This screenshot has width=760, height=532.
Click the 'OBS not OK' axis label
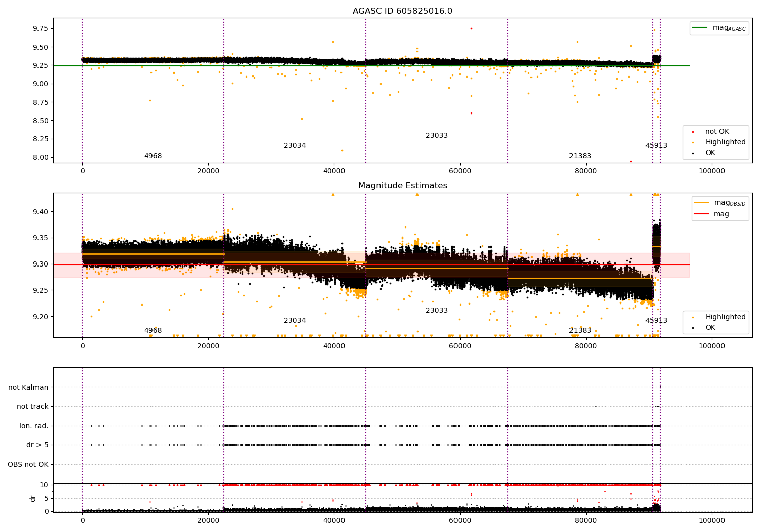[28, 464]
